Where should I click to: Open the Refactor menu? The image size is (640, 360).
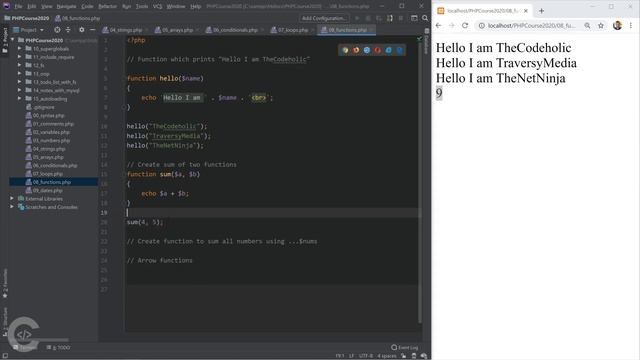click(x=107, y=6)
